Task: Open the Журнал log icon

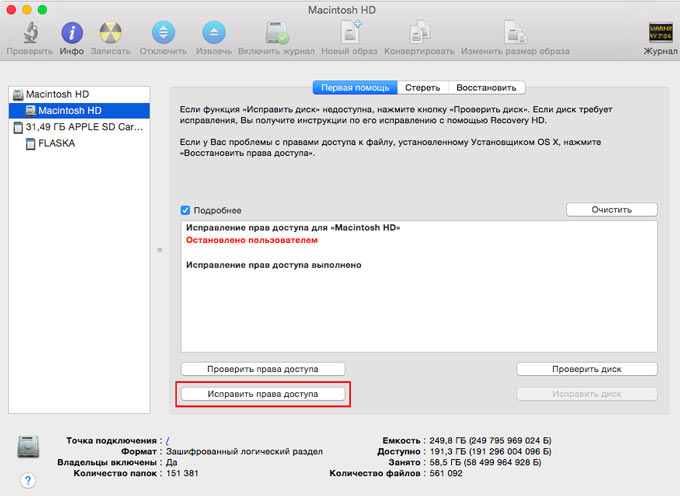Action: (x=660, y=33)
